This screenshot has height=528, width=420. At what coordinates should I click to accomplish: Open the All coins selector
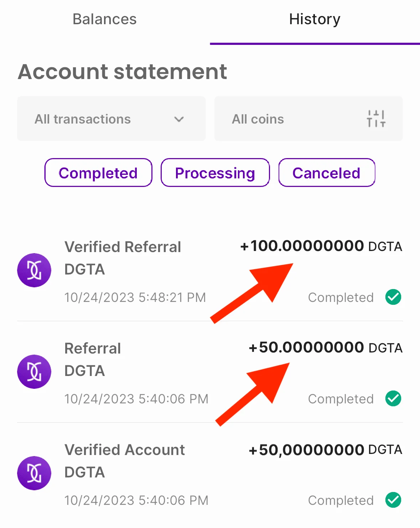coord(308,119)
